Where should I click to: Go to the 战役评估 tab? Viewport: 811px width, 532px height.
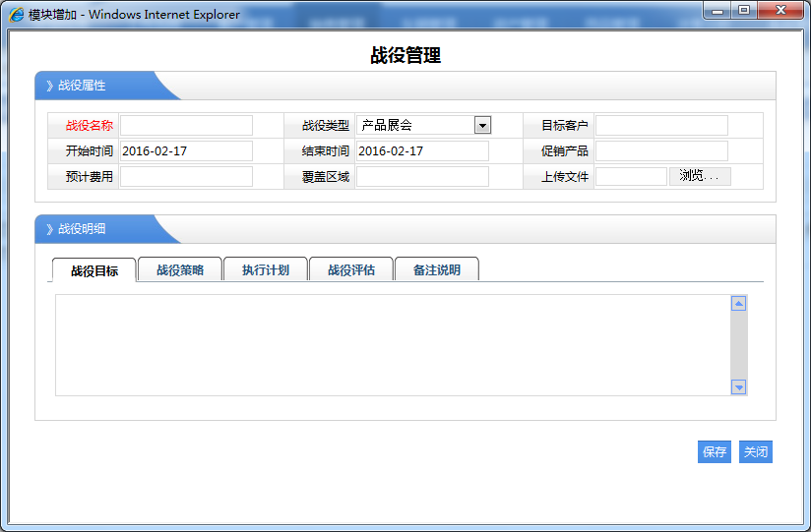pos(351,269)
